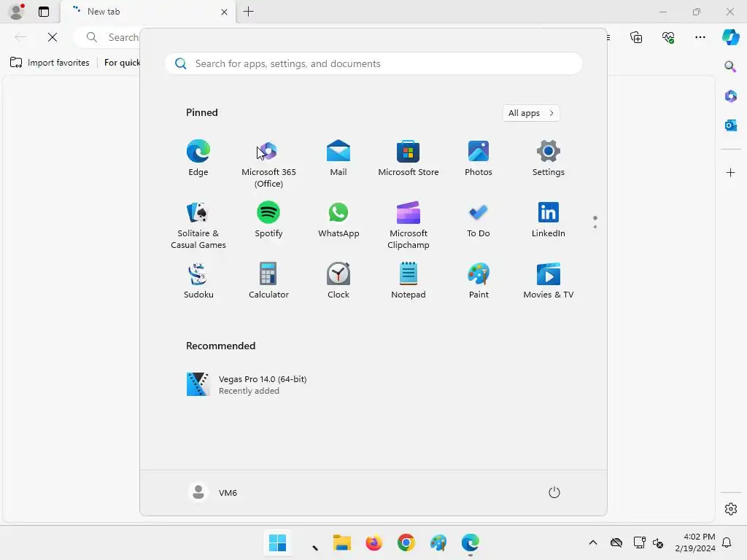
Task: Open Movies & TV
Action: (549, 281)
